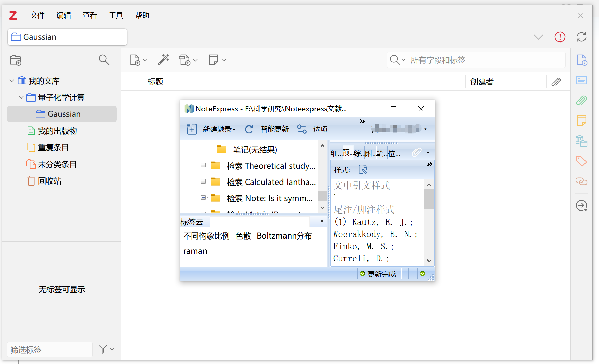Open the 帮助 menu
599x364 pixels.
142,16
